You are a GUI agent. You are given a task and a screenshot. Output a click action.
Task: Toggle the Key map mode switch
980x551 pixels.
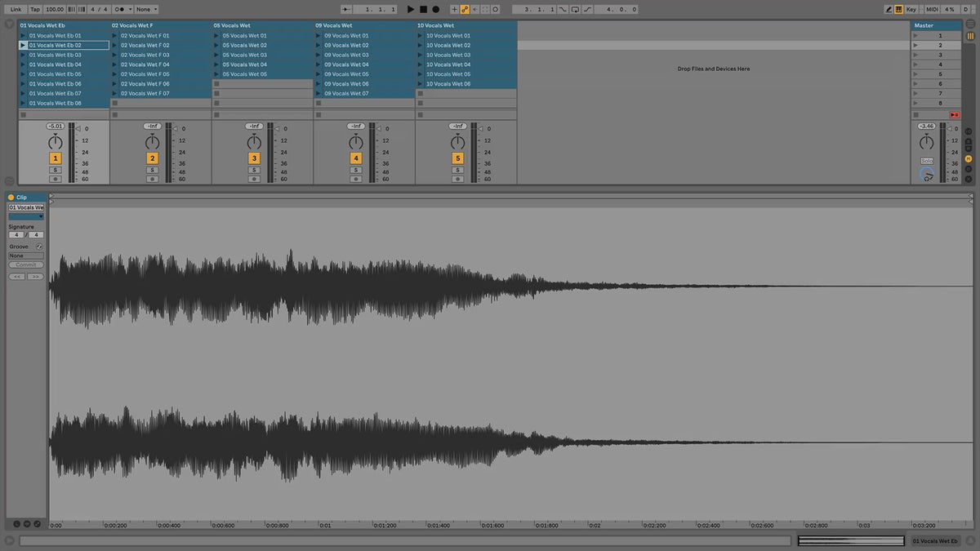click(x=911, y=9)
